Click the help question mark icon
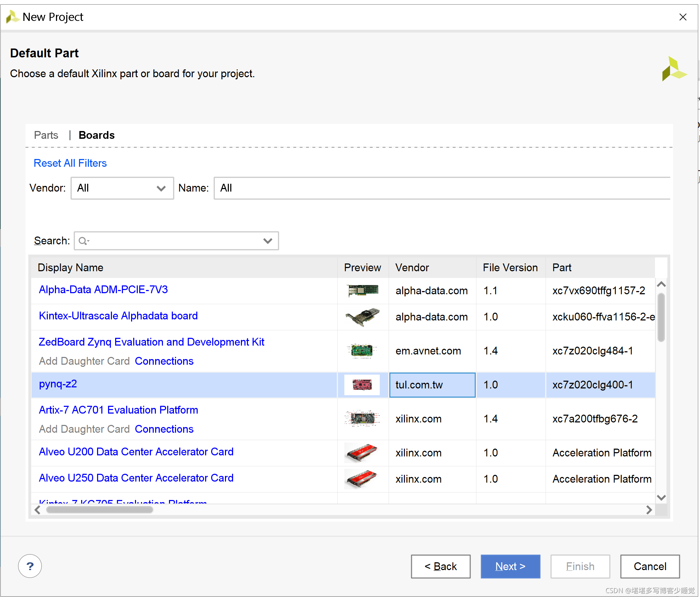 pos(30,566)
